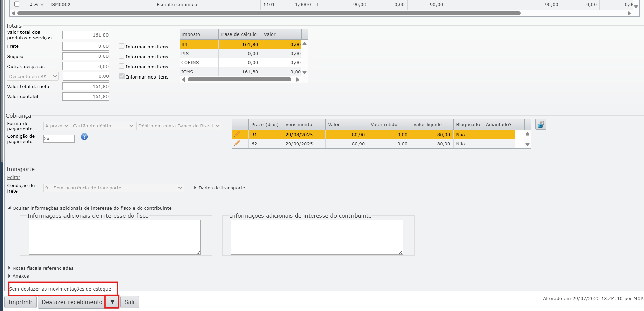Click the Condição de pagamento field containing 2x
This screenshot has height=311, width=644.
(x=59, y=139)
